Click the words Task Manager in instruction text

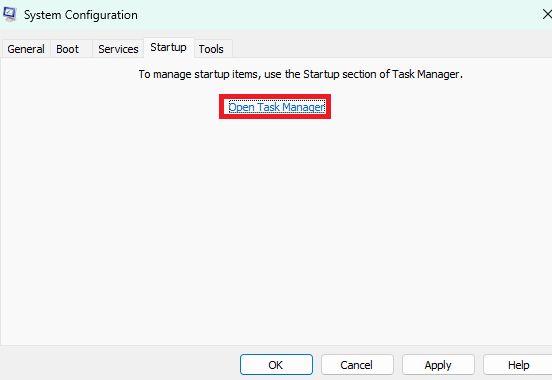pyautogui.click(x=426, y=74)
